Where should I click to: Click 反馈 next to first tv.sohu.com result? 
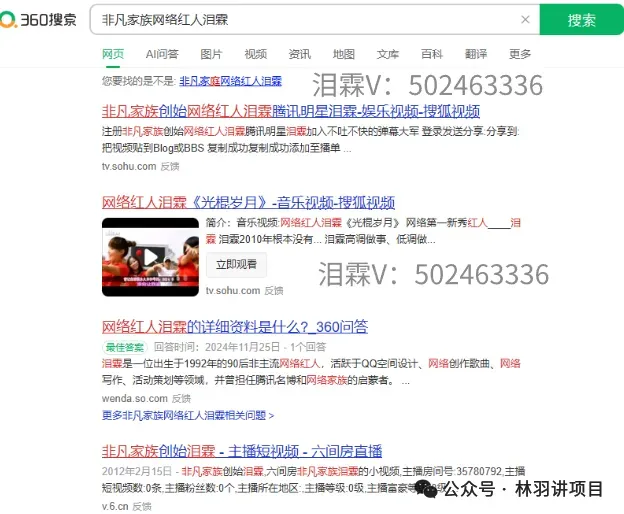coord(170,166)
